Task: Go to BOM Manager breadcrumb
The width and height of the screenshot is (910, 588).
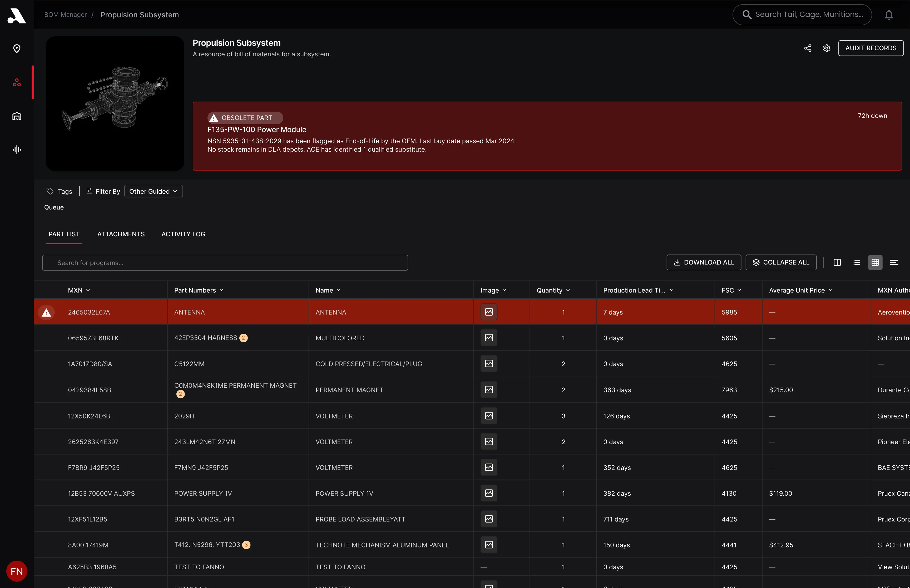Action: 65,14
